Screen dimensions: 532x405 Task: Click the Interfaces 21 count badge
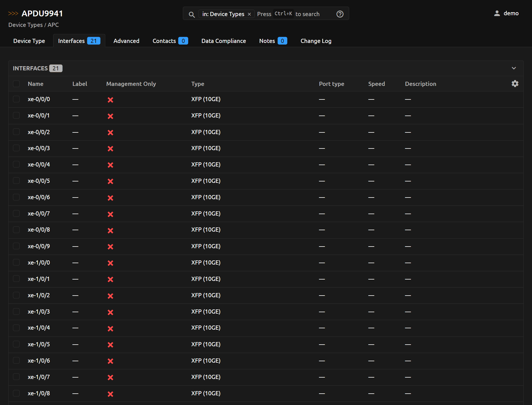pos(93,41)
